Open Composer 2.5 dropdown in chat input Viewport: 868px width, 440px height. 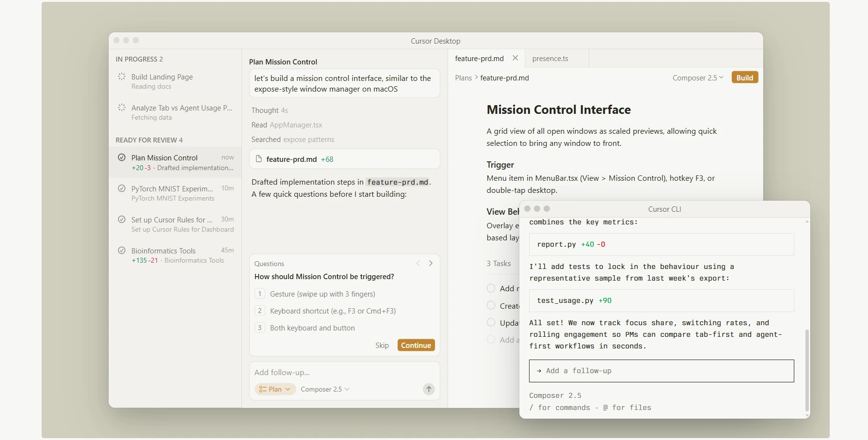point(325,389)
